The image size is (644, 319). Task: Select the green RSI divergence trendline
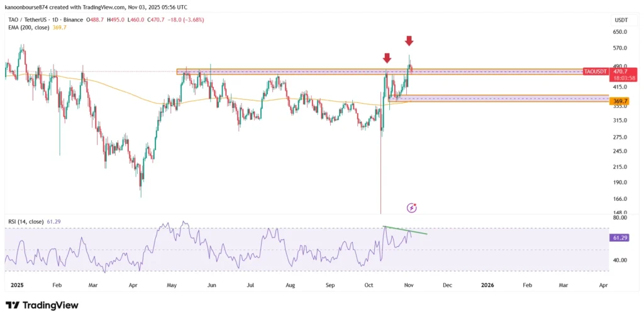[406, 230]
